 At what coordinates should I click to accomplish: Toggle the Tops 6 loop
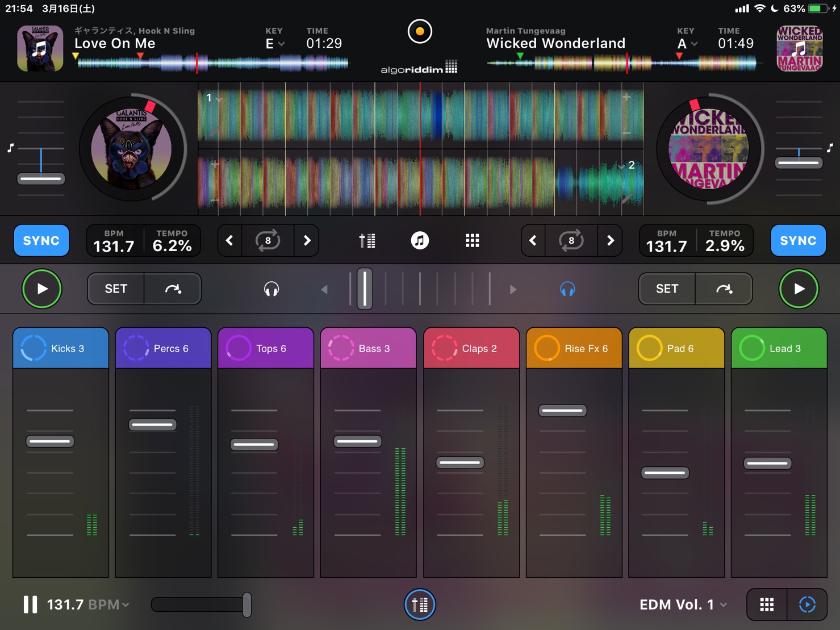coord(239,348)
